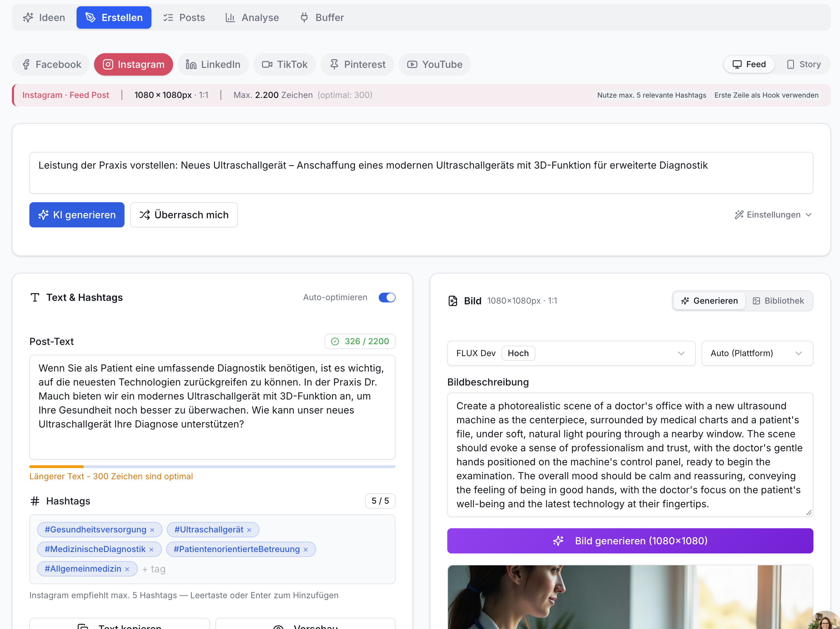Remove the #MedizinischeDiagnostik hashtag
The height and width of the screenshot is (629, 840).
[x=151, y=550]
